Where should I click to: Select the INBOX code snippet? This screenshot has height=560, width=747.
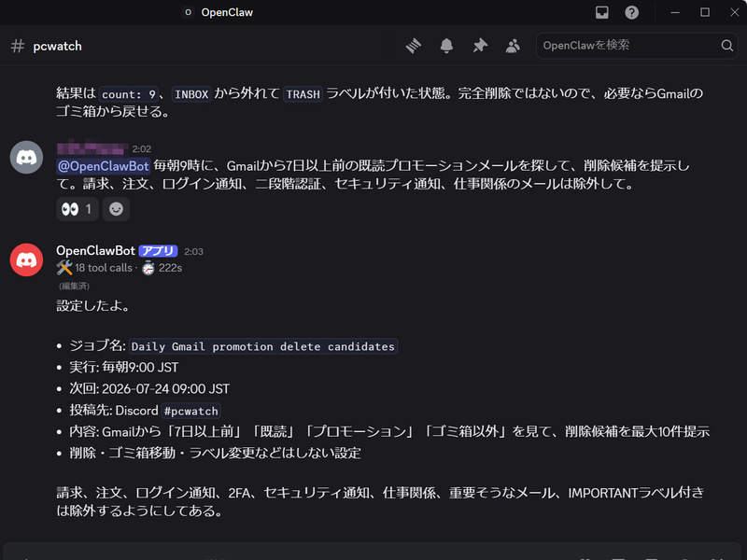pyautogui.click(x=191, y=94)
